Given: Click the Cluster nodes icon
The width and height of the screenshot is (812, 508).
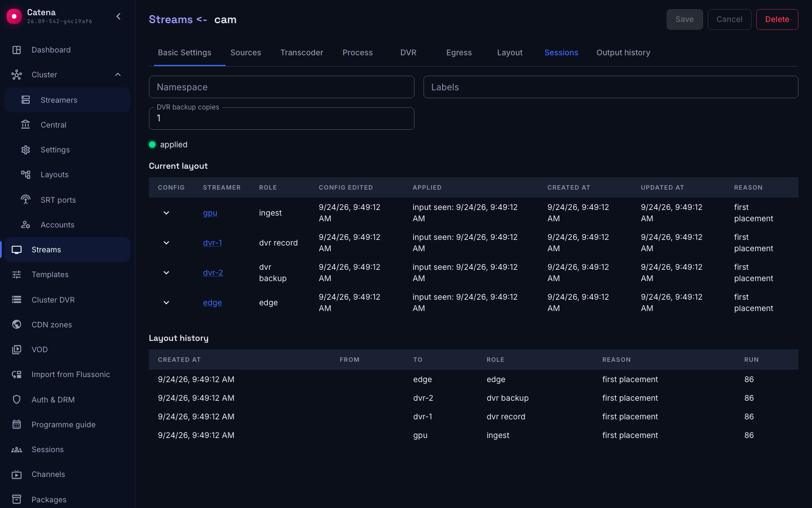Looking at the screenshot, I should [x=17, y=75].
